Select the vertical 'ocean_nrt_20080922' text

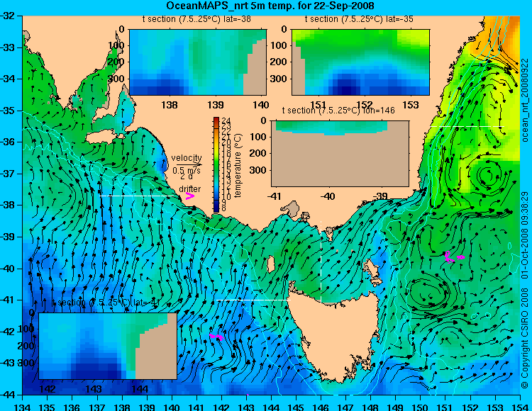(x=525, y=100)
